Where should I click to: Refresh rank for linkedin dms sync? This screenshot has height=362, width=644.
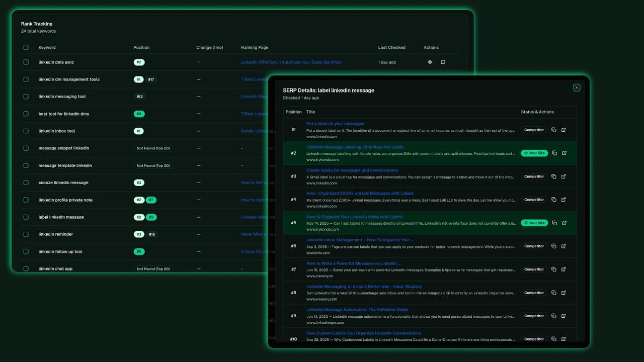(443, 62)
